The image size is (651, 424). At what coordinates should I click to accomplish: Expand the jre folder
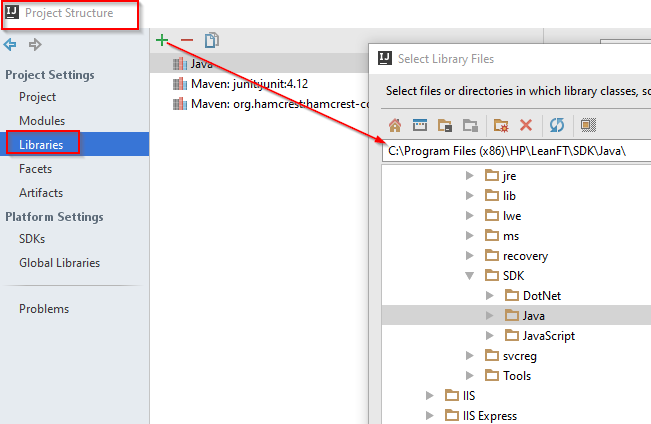click(x=470, y=176)
